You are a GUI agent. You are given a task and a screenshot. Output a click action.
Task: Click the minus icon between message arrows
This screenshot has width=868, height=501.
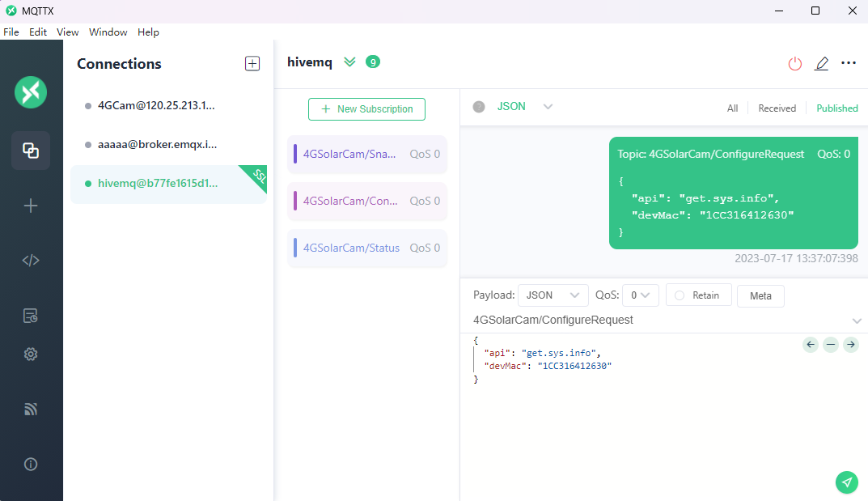pos(831,344)
